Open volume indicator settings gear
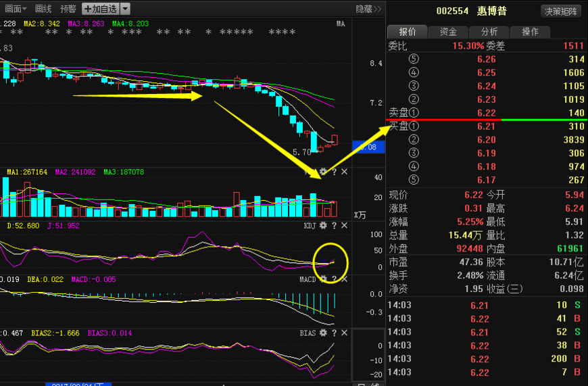Image resolution: width=588 pixels, height=386 pixels. (x=323, y=172)
